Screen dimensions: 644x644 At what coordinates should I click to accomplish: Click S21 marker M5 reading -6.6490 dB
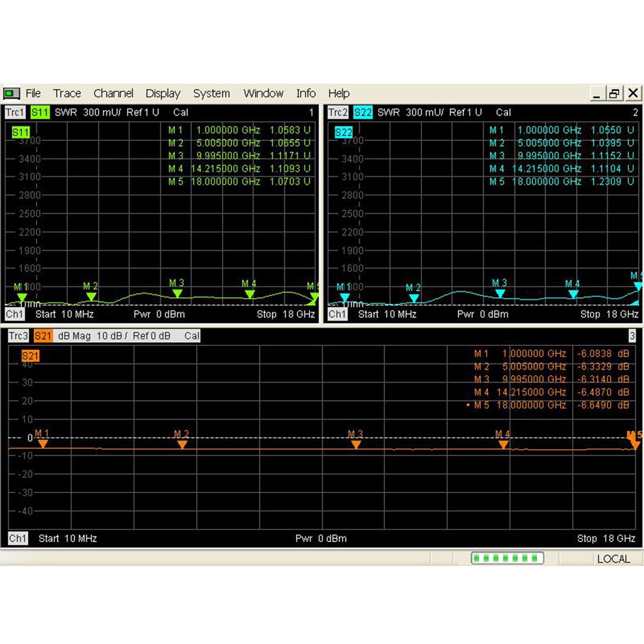(x=603, y=405)
